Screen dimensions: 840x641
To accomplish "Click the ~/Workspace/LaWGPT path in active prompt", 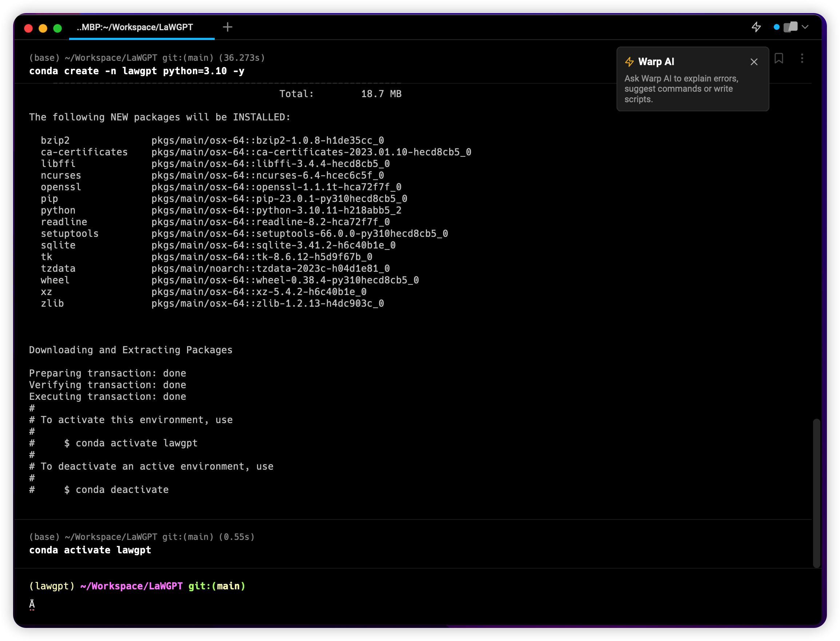I will tap(131, 586).
